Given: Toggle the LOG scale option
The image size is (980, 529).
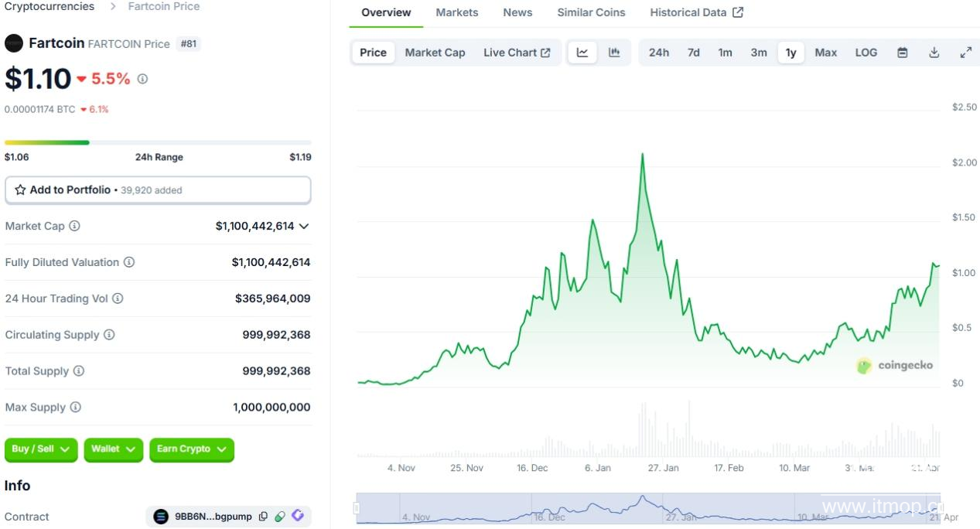Looking at the screenshot, I should tap(866, 53).
